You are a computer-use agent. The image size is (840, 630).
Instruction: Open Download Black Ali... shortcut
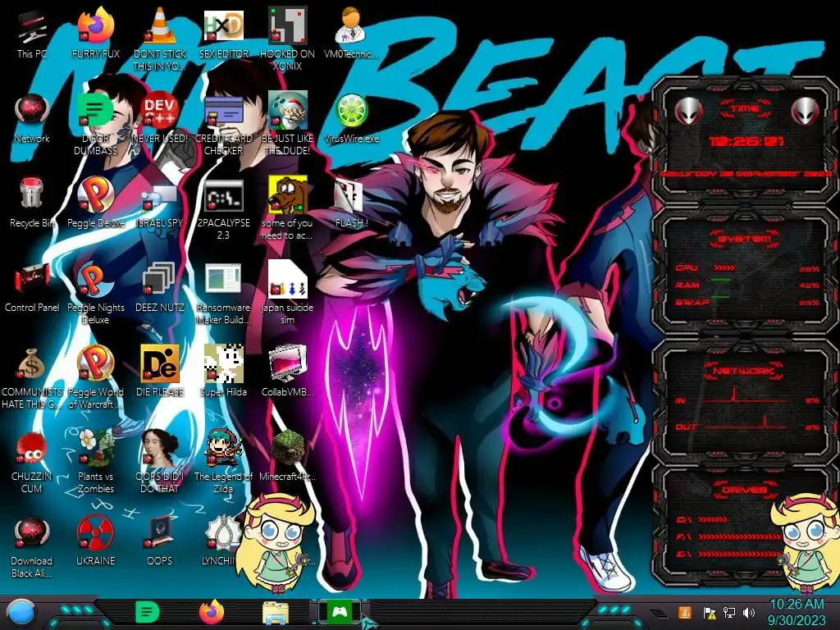click(32, 547)
